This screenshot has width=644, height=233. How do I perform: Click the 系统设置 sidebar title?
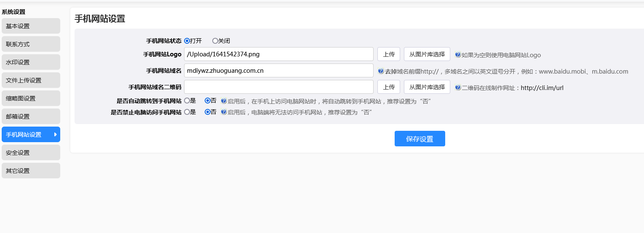[13, 12]
